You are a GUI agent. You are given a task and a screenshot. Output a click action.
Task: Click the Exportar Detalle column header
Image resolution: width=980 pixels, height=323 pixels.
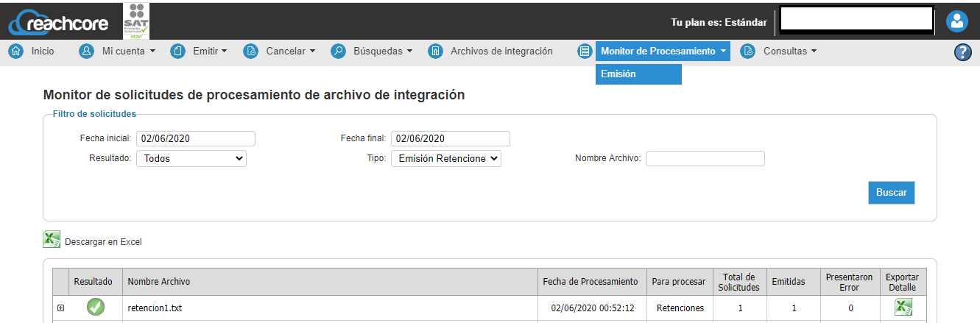coord(902,282)
